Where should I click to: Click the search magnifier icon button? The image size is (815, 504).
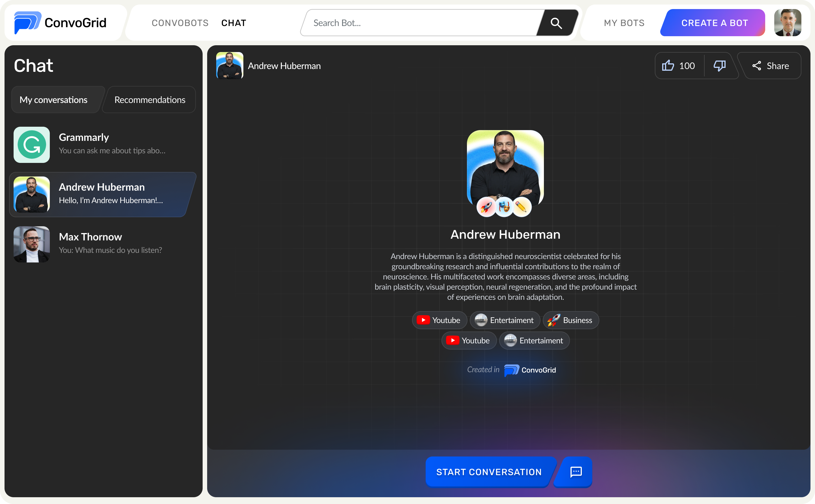(x=556, y=23)
